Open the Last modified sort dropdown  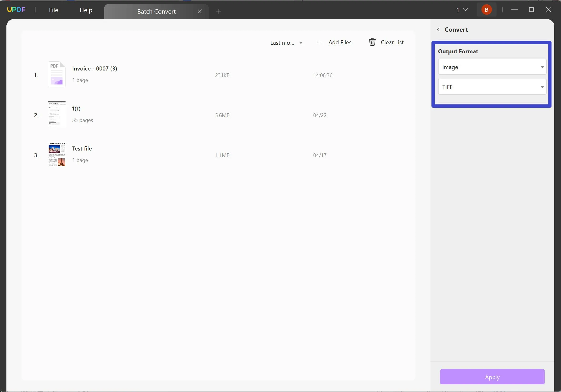286,43
